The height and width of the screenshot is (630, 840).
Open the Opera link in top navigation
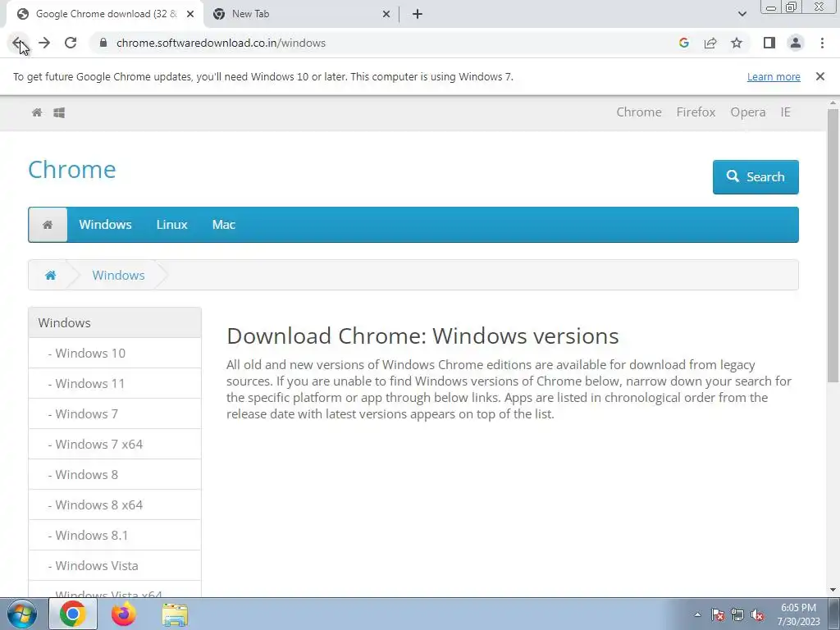(748, 112)
